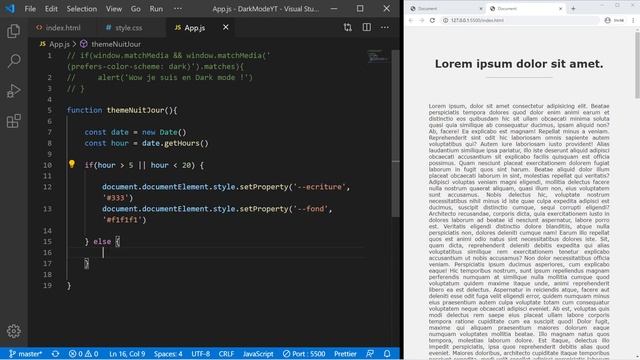Click App.js in the breadcrumb
640x360 pixels.
coord(59,44)
